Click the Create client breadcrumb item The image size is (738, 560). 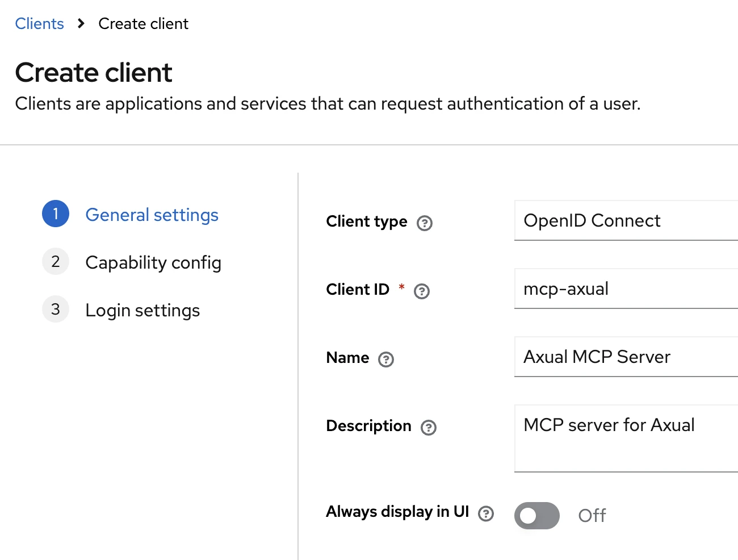pyautogui.click(x=143, y=23)
